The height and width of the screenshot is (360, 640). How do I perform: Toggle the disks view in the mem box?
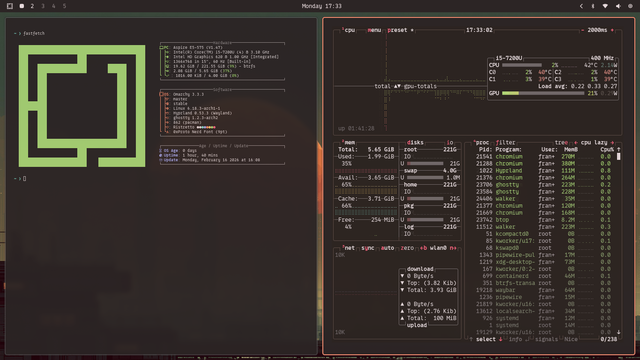(x=415, y=142)
